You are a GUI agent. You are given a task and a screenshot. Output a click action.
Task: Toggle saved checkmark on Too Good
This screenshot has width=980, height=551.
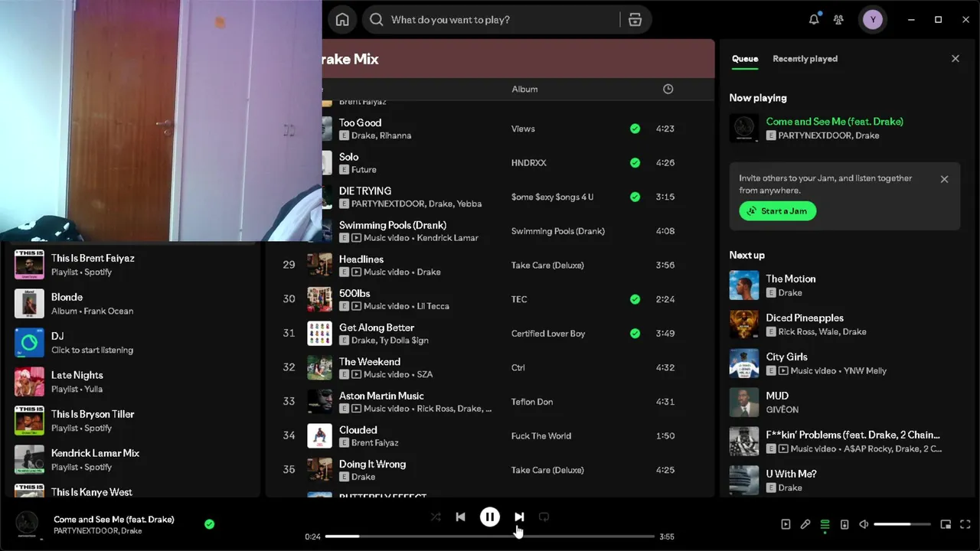pos(635,129)
